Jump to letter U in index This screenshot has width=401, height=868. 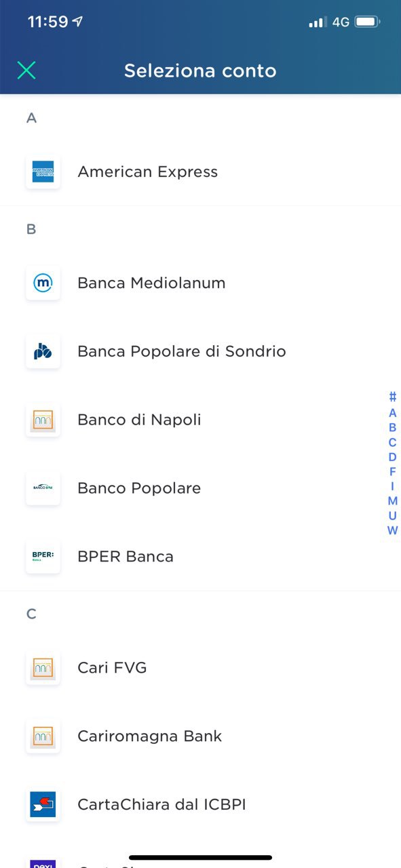[x=392, y=516]
